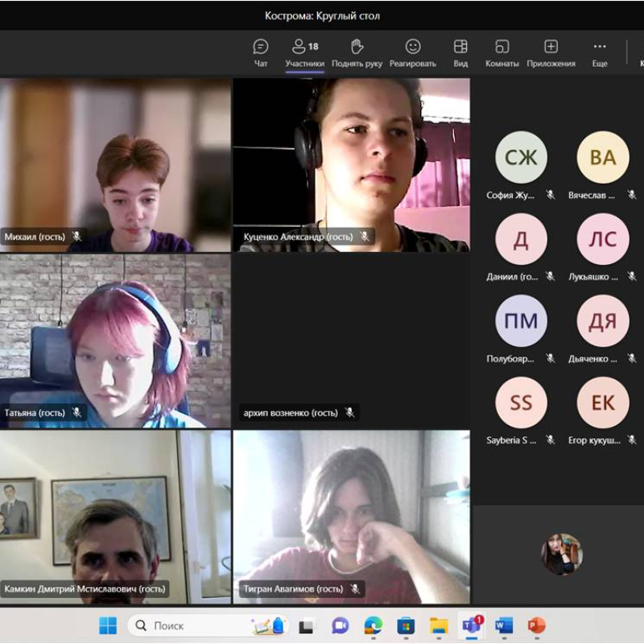Screen dimensions: 644x644
Task: Expand the Еще more options menu
Action: tap(599, 52)
